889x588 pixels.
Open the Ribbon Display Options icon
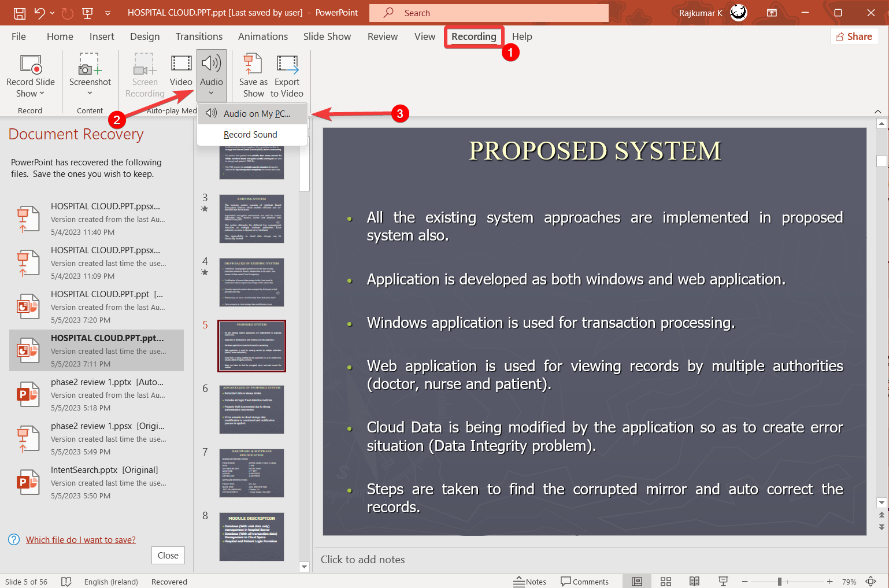[x=772, y=13]
